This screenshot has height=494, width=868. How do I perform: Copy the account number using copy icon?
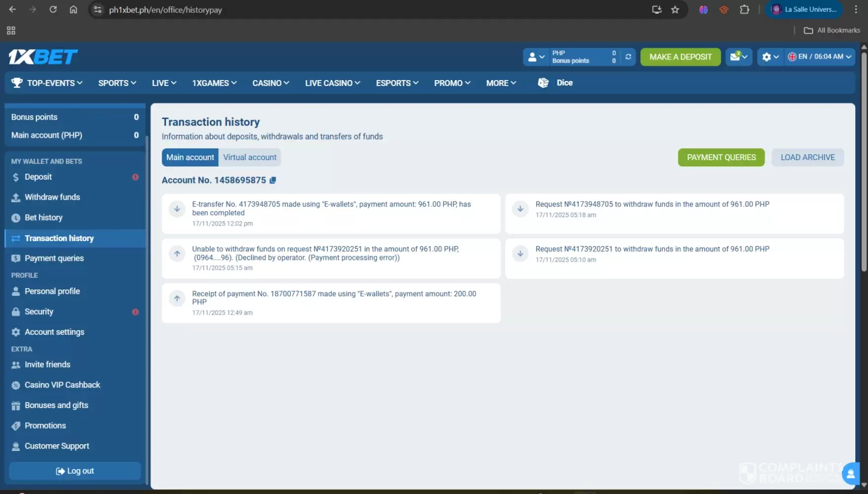click(x=273, y=180)
